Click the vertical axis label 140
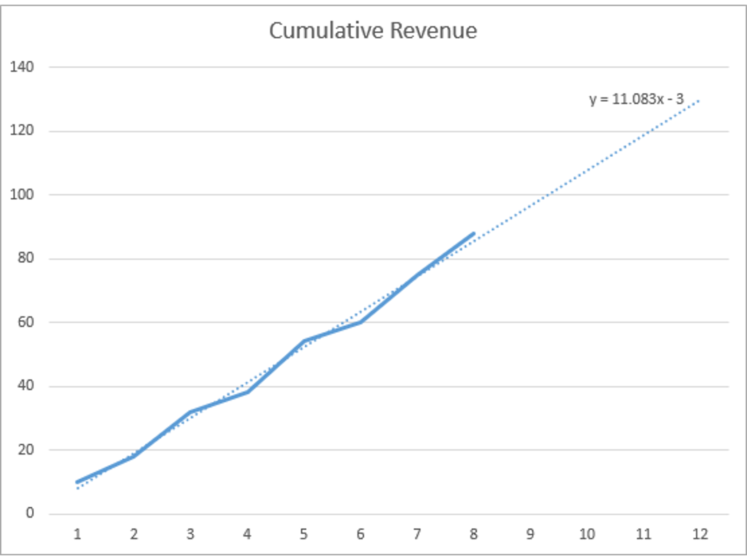Screen dimensions: 747x560 coord(21,67)
